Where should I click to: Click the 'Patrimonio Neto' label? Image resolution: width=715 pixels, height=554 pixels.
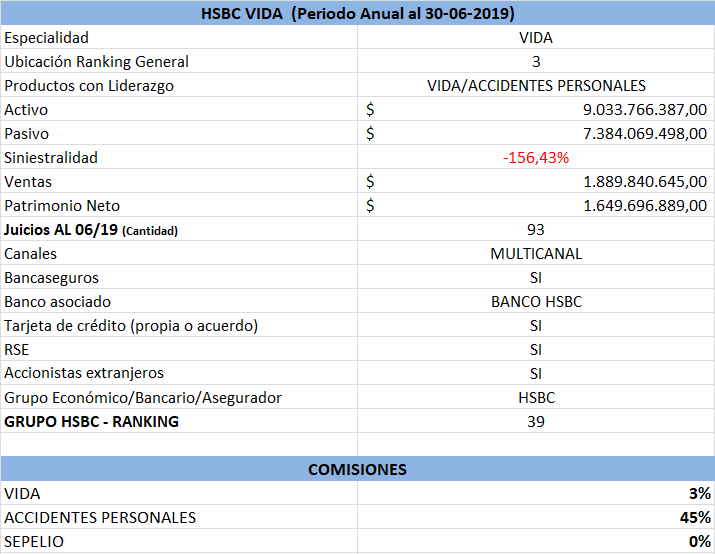(62, 206)
